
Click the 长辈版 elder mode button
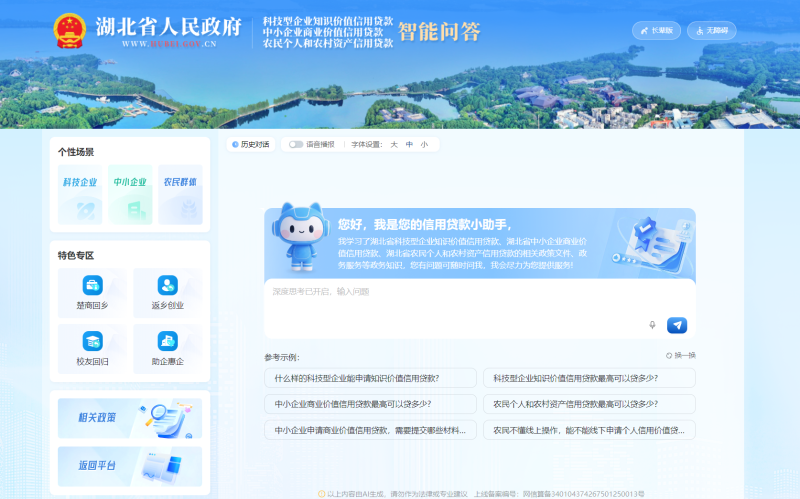point(656,30)
